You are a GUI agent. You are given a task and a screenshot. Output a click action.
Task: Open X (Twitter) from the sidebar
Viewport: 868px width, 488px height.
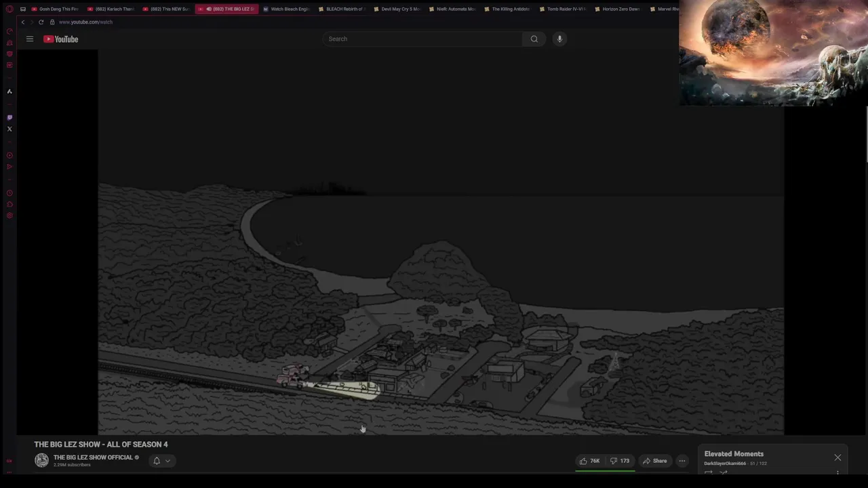[x=9, y=129]
